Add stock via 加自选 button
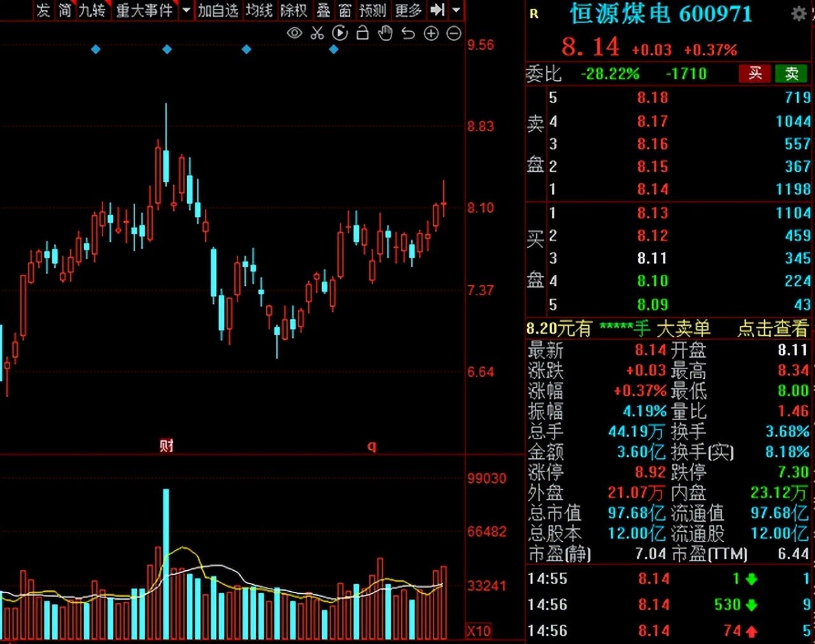815x644 pixels. tap(218, 10)
